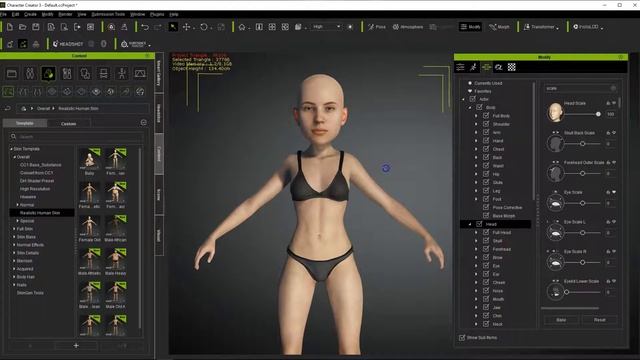Open the Attribute sliders tab icon in Modify
The image size is (640, 360).
pyautogui.click(x=460, y=67)
